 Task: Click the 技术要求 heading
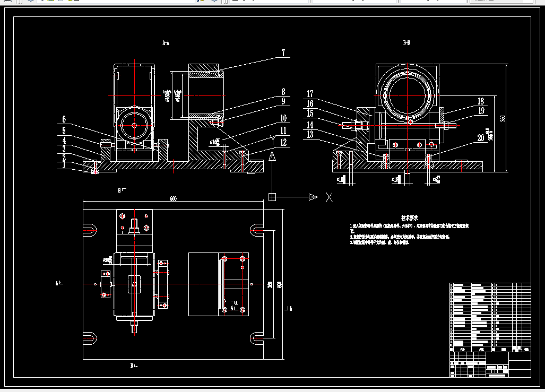(410, 218)
